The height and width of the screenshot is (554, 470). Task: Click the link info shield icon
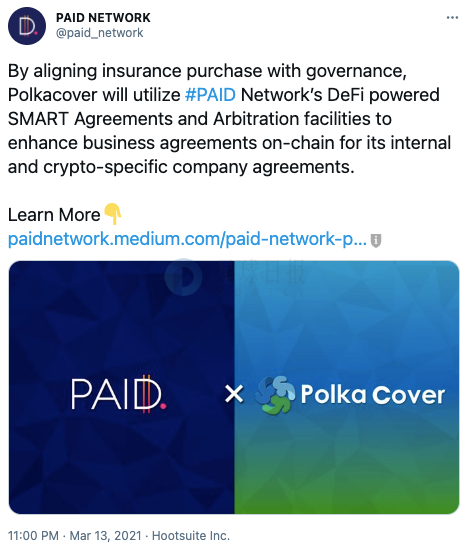(376, 241)
